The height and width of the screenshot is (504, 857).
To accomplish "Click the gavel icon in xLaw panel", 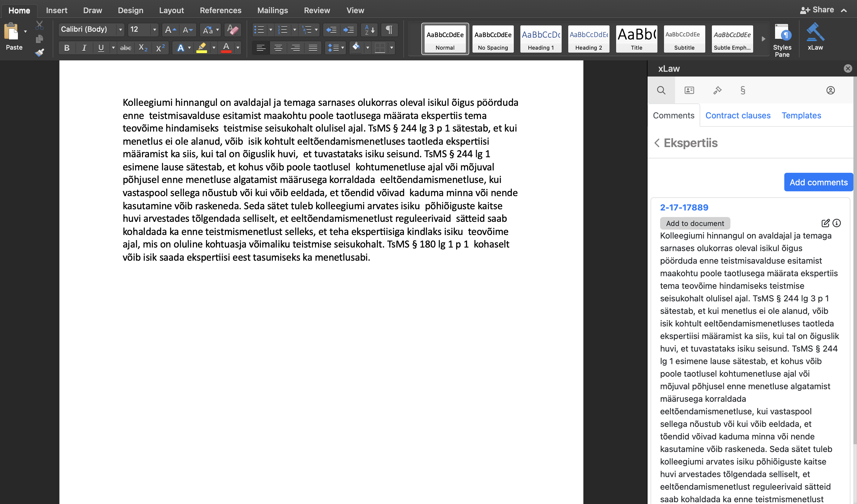I will pos(717,90).
